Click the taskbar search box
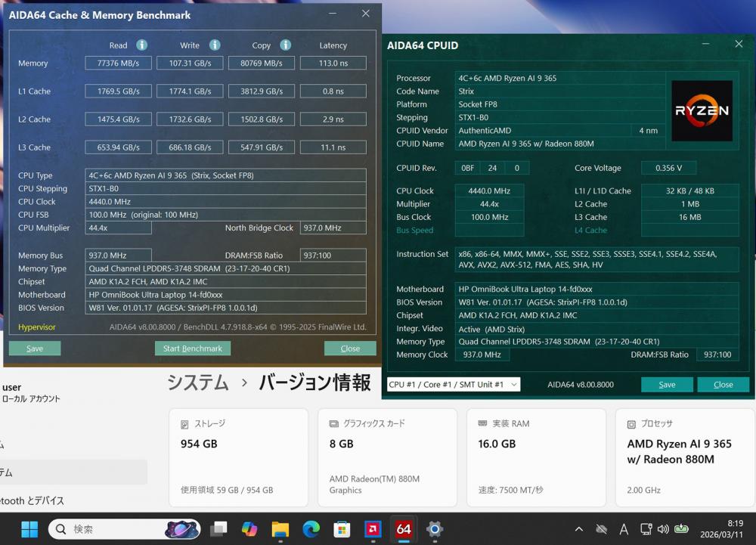Viewport: 756px width, 545px height. (113, 529)
